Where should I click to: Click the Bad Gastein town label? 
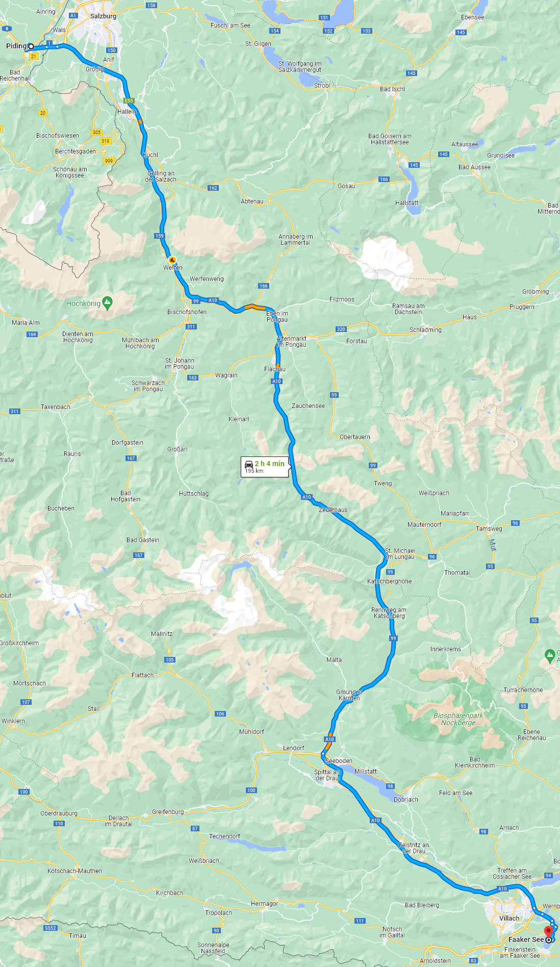(143, 540)
